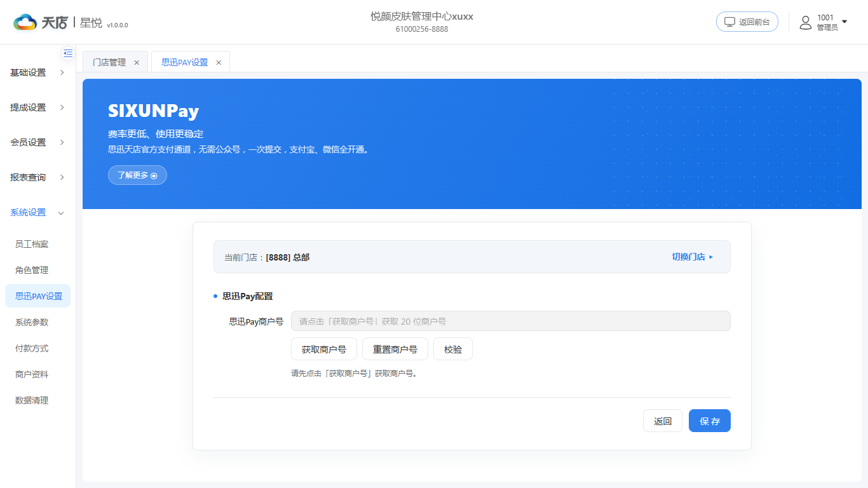Select 思迅PAY设置 in the sidebar
Image resolution: width=868 pixels, height=488 pixels.
coord(38,296)
